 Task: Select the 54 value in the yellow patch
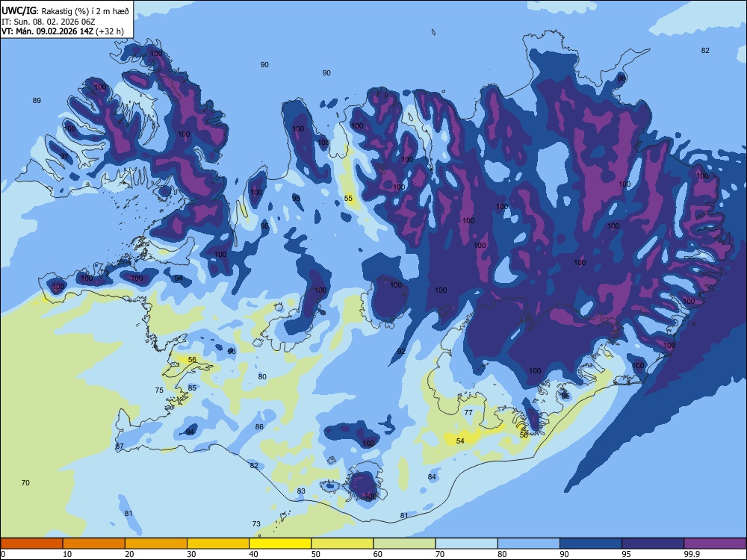(x=460, y=441)
